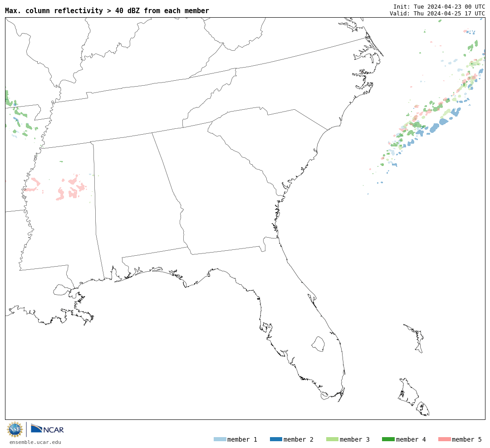Select the 'member 2' legend label
The width and height of the screenshot is (490, 448).
coord(299,439)
